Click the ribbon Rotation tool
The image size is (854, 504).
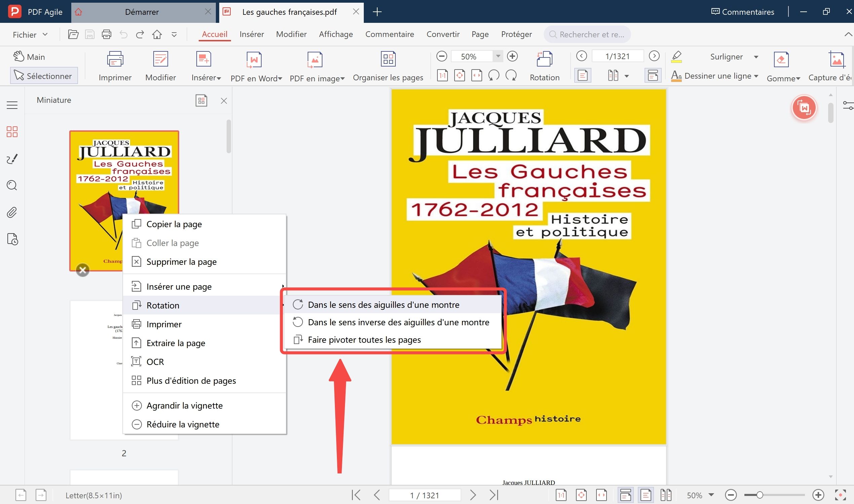(544, 67)
